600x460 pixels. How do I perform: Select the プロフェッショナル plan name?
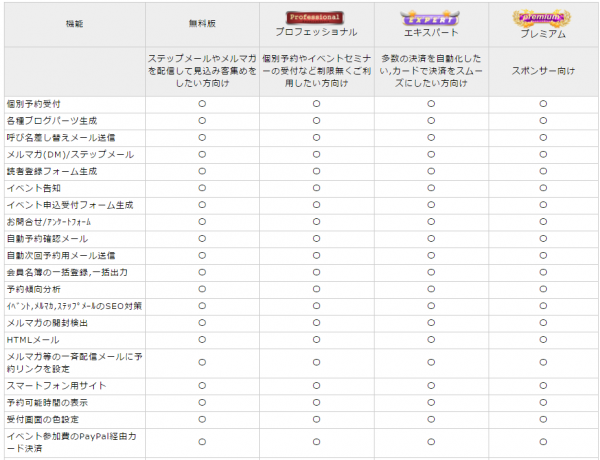tap(316, 32)
